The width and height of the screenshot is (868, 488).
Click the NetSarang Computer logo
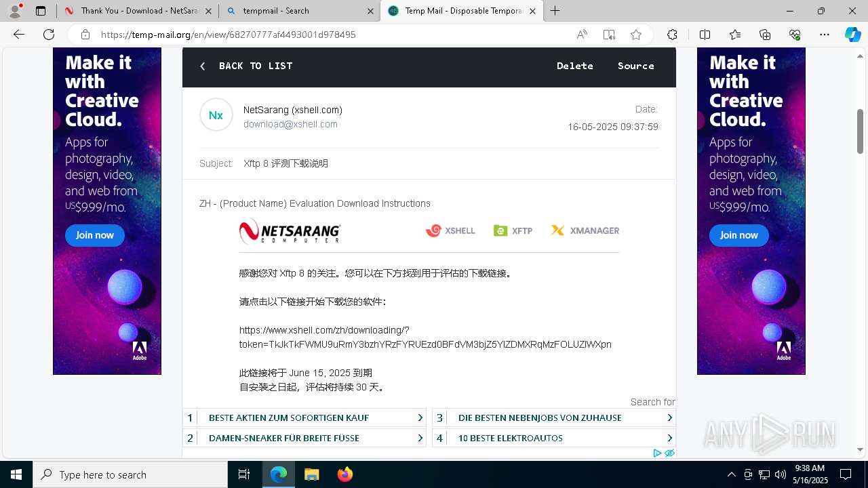coord(290,231)
